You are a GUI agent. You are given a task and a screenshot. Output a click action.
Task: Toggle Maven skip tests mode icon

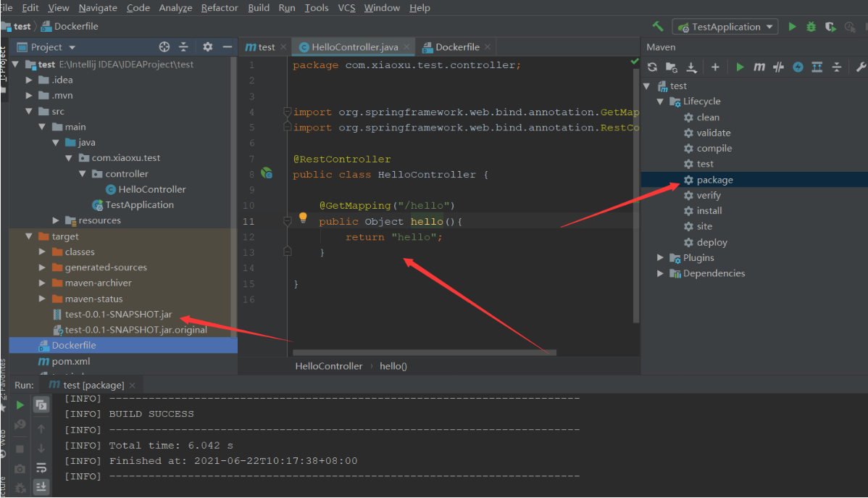pyautogui.click(x=778, y=67)
